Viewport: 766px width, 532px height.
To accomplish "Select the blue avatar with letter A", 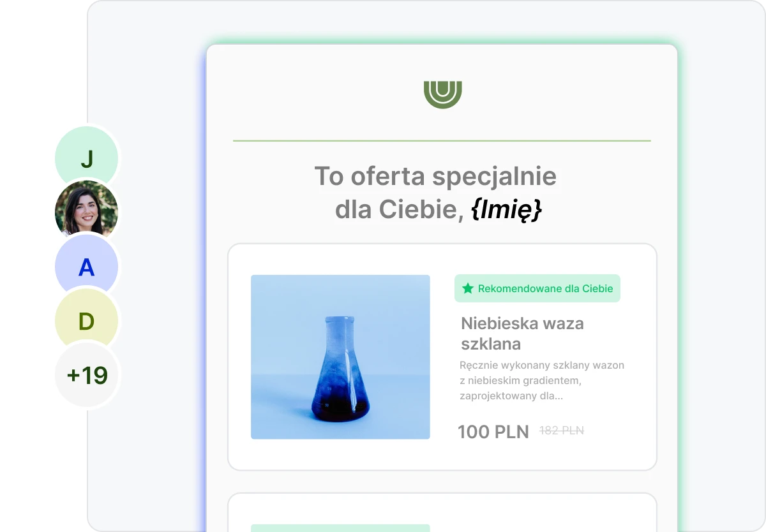I will [87, 267].
